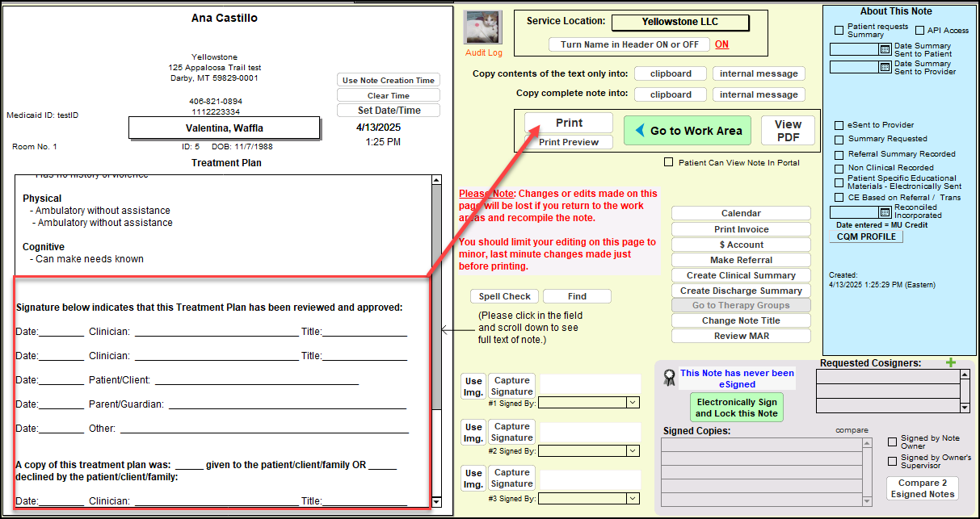Click the Audit Log link
980x519 pixels.
click(483, 53)
